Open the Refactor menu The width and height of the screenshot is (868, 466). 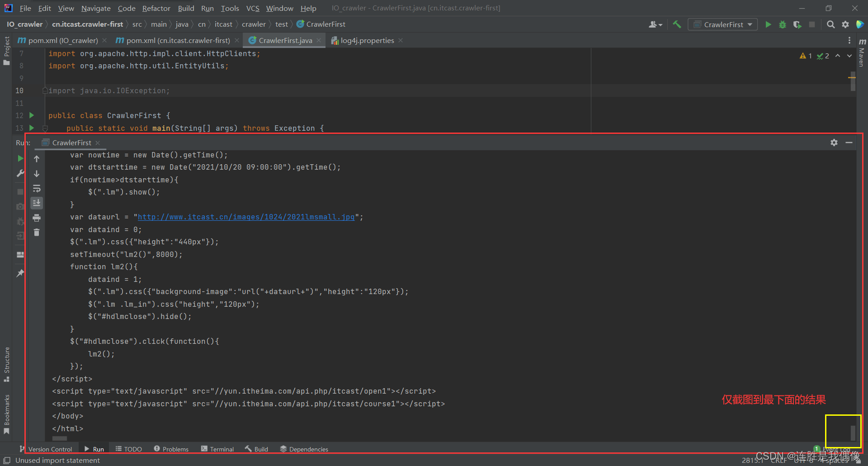[x=156, y=8]
